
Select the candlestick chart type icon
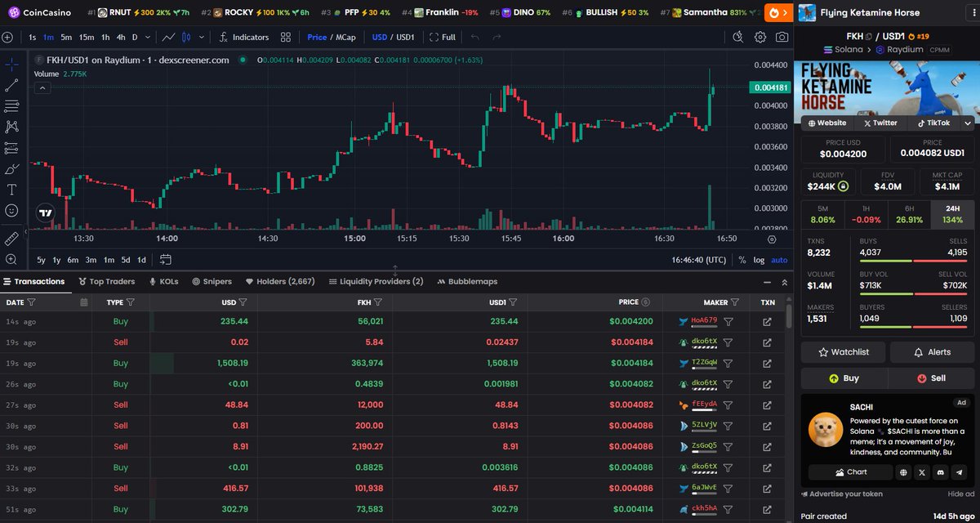pos(185,37)
